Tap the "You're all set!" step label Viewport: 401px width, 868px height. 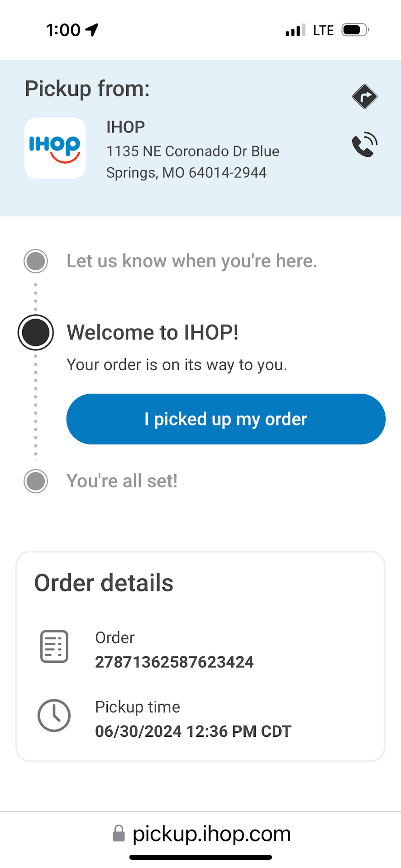point(122,481)
